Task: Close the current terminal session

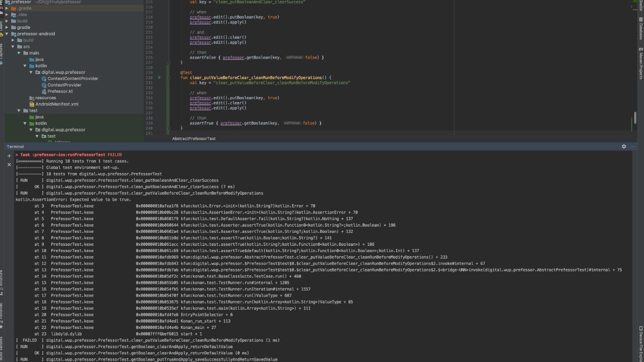Action: point(9,164)
